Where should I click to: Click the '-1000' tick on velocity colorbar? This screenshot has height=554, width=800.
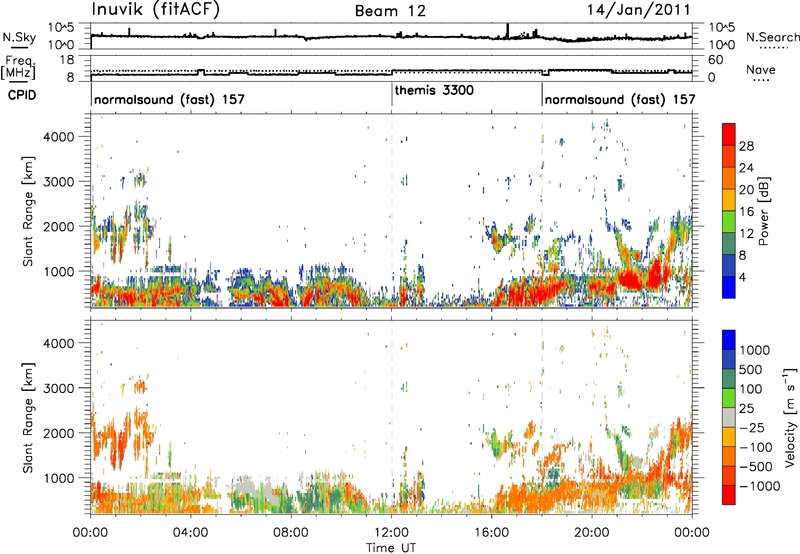pos(759,486)
